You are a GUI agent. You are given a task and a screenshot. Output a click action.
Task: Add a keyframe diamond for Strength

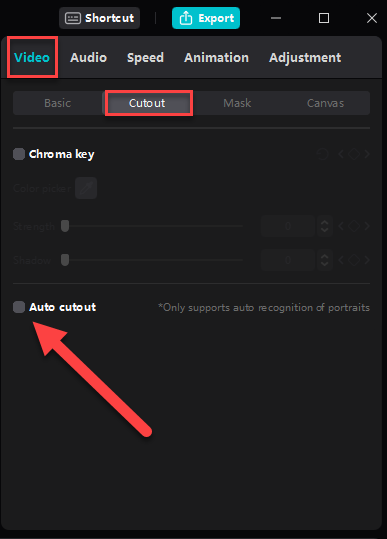[x=354, y=226]
